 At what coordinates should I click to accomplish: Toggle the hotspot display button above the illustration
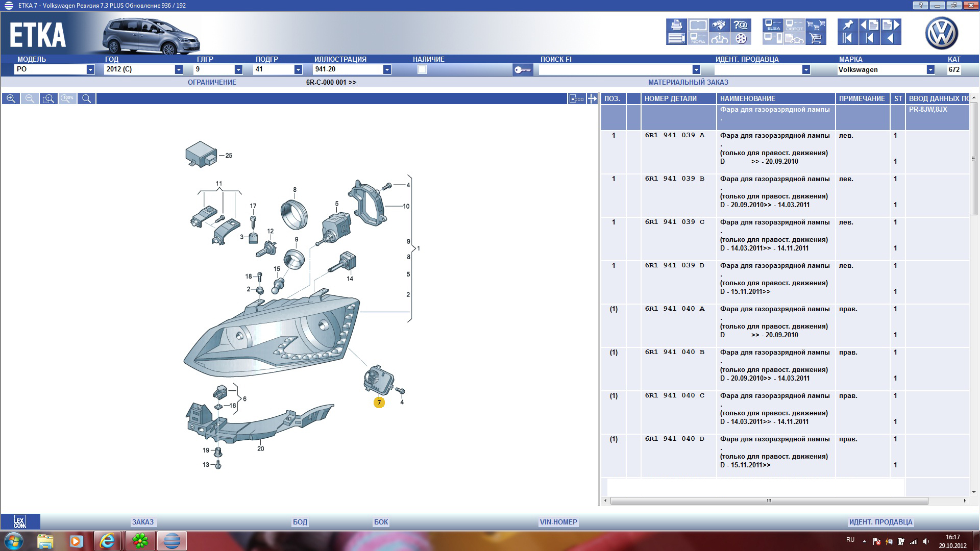pyautogui.click(x=576, y=98)
